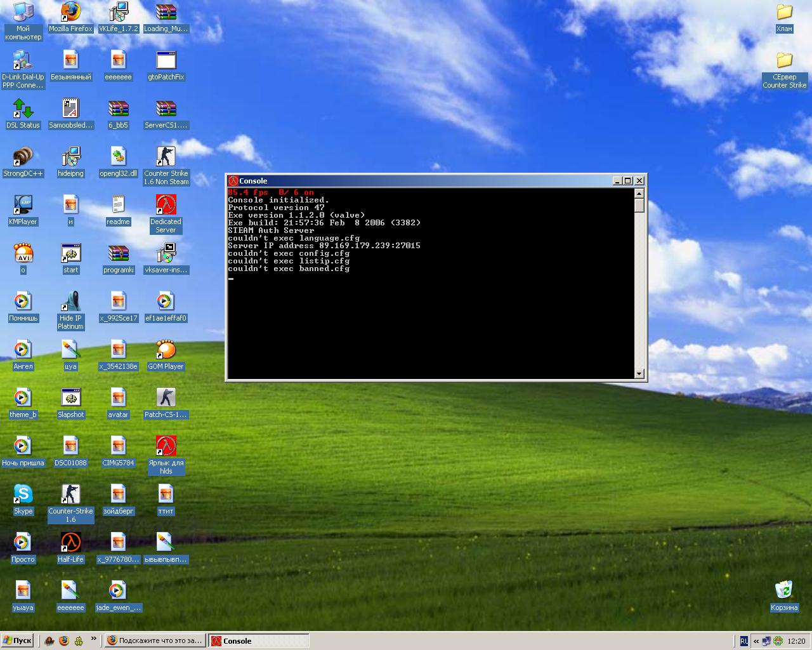Click the Корзина recycle bin icon

click(784, 596)
